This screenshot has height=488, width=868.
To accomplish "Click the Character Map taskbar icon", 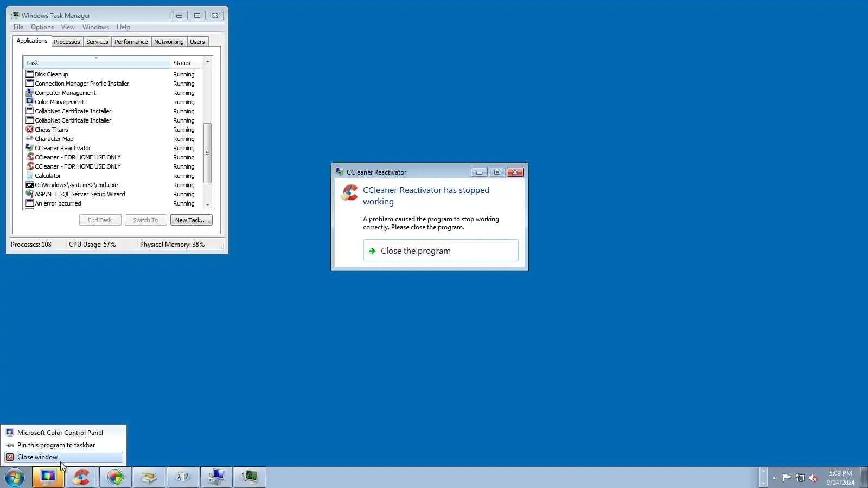I will point(182,477).
